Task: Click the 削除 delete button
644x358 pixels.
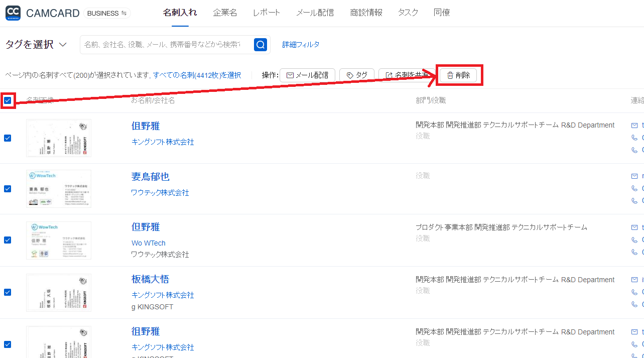Action: (458, 75)
